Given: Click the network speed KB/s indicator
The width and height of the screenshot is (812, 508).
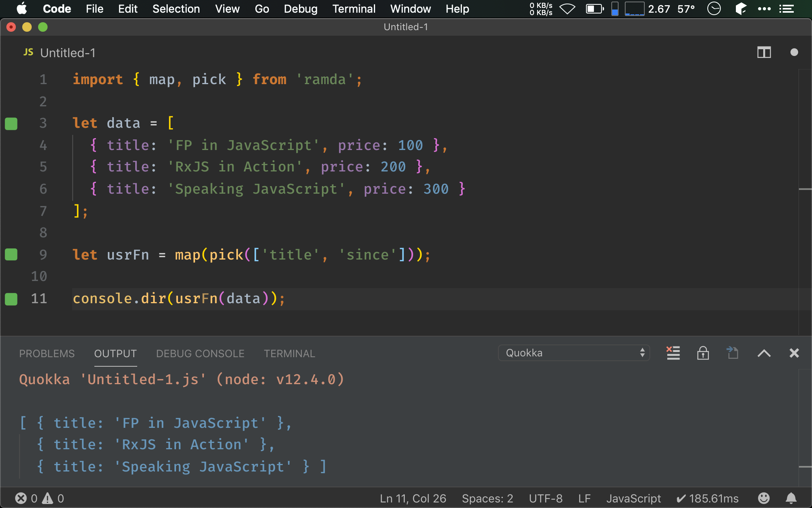Looking at the screenshot, I should tap(541, 9).
